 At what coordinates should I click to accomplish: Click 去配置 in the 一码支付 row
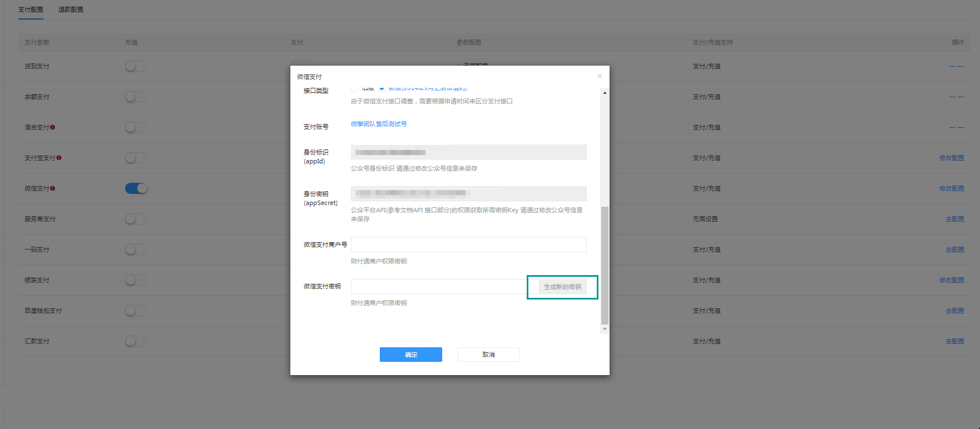point(955,250)
